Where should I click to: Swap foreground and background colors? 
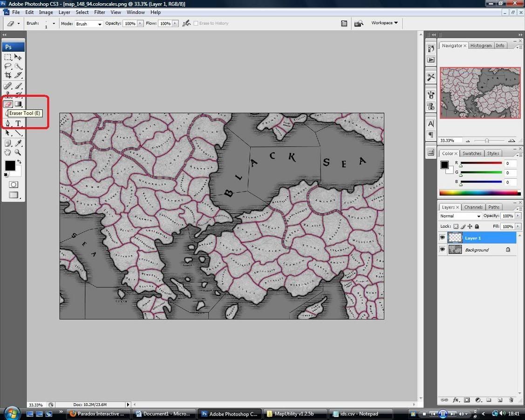(20, 162)
